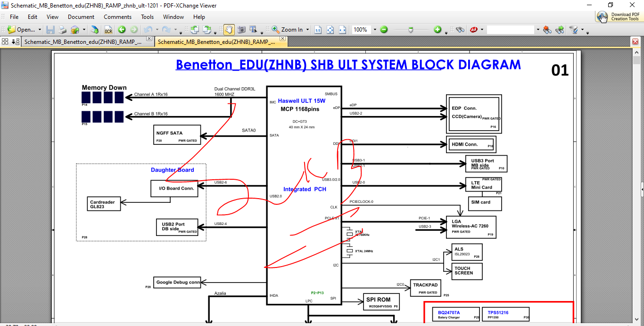Go to next view with green forward arrow
644x326 pixels.
coord(134,29)
